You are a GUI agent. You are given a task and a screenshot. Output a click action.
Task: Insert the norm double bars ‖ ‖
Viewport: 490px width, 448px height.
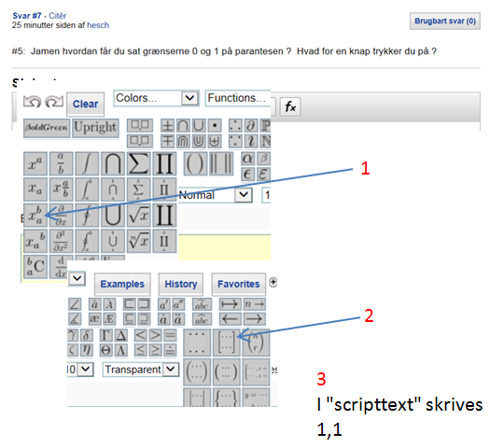(221, 163)
